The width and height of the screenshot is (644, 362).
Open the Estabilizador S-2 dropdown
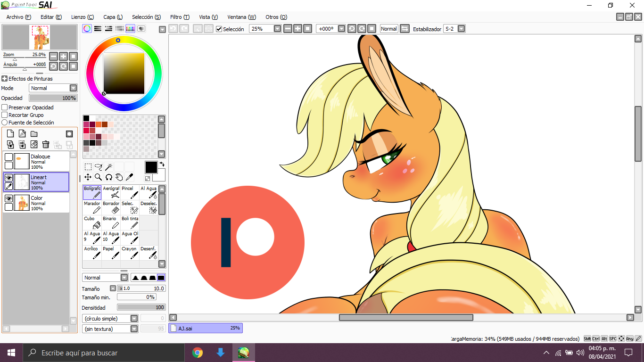(461, 29)
